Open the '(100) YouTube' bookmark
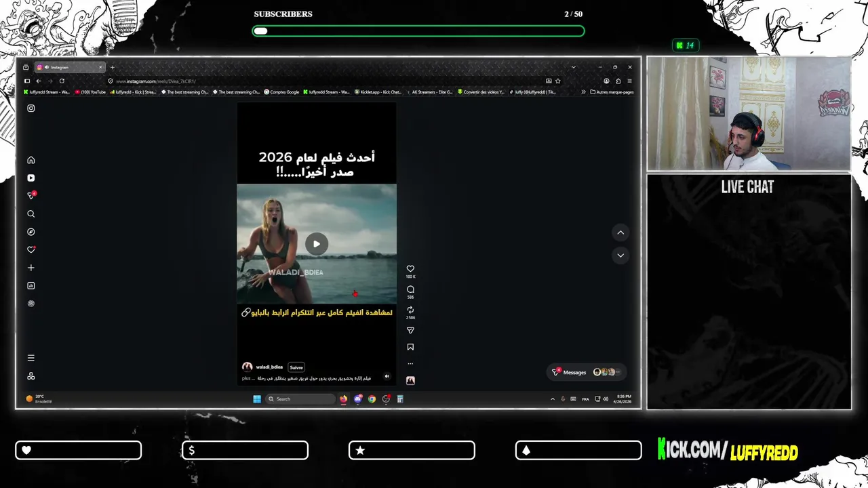The image size is (868, 488). click(90, 92)
